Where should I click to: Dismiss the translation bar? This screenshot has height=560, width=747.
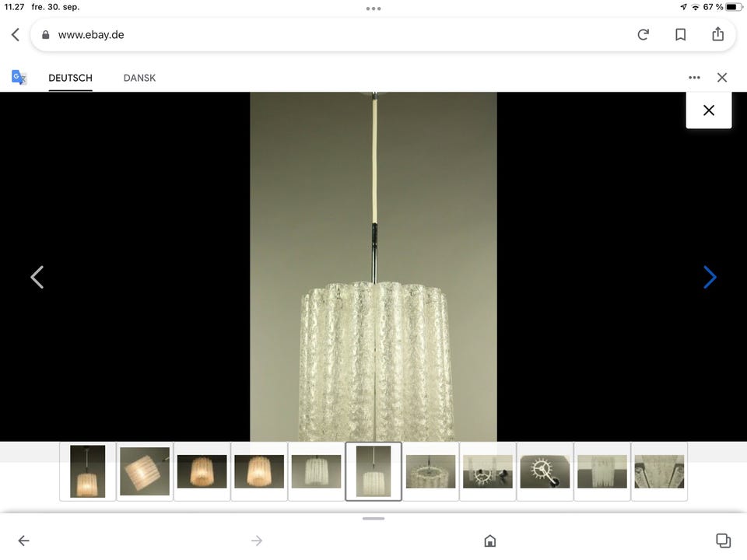click(722, 77)
